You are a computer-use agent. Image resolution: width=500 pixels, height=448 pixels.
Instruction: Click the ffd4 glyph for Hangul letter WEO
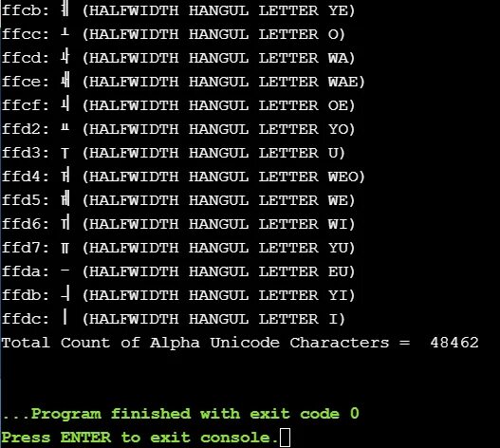coord(65,176)
